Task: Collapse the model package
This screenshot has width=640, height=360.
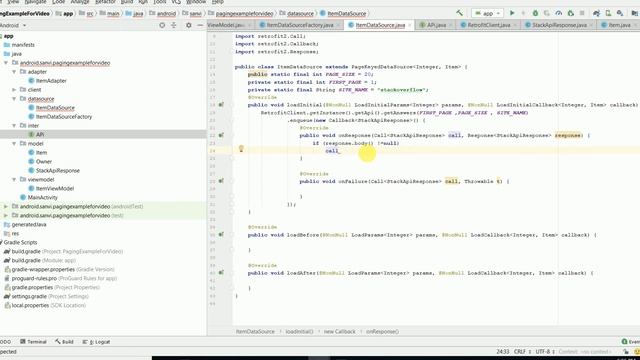Action: [14, 144]
